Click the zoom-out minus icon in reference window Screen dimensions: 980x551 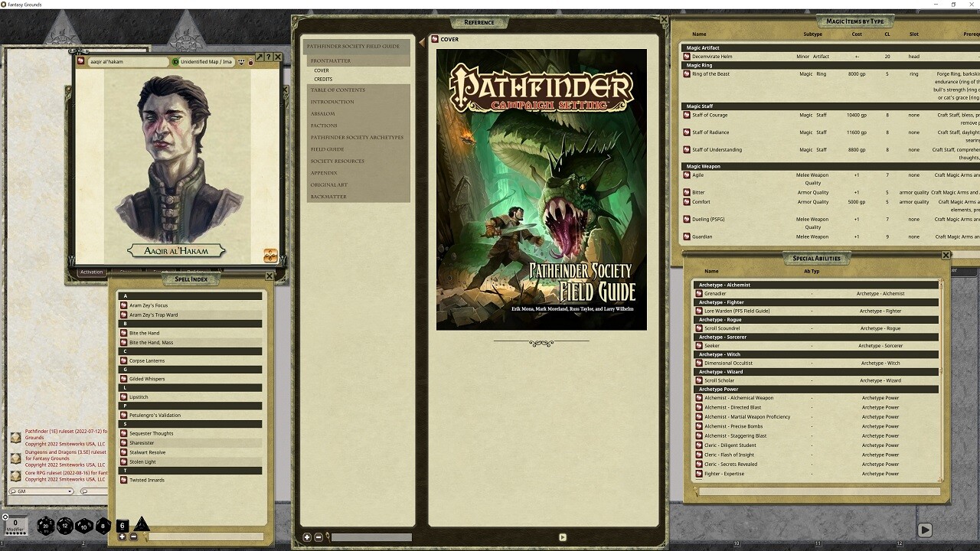click(318, 536)
